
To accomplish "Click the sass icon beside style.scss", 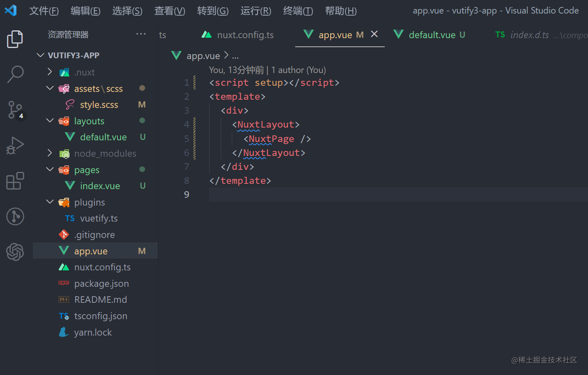I will point(70,105).
